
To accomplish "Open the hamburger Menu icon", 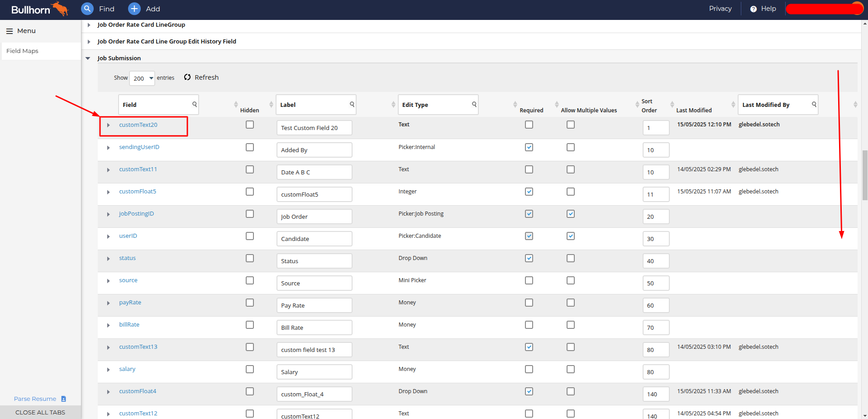I will (x=10, y=31).
